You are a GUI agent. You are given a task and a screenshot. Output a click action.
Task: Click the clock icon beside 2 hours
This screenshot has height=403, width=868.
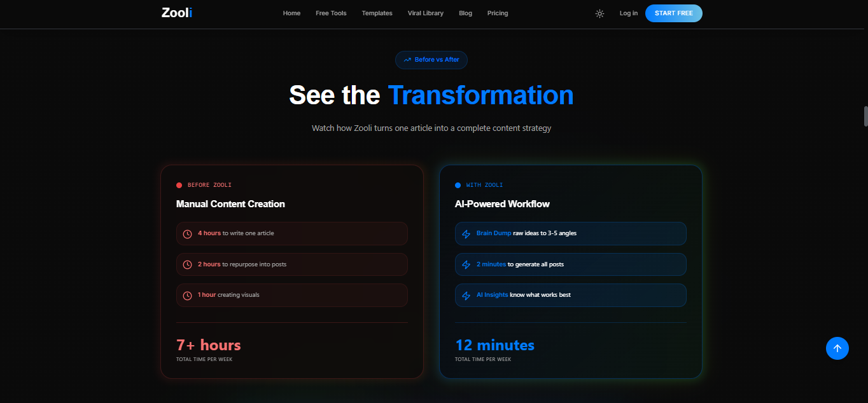[187, 264]
